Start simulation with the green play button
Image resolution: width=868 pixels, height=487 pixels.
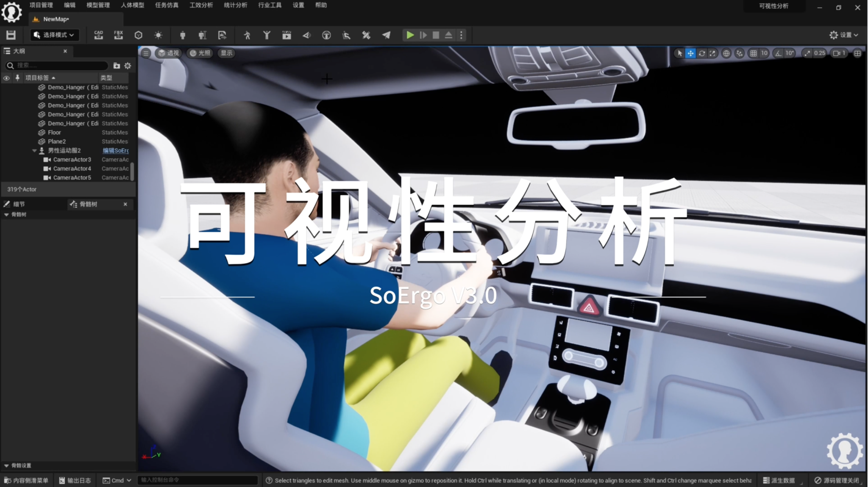(x=410, y=35)
